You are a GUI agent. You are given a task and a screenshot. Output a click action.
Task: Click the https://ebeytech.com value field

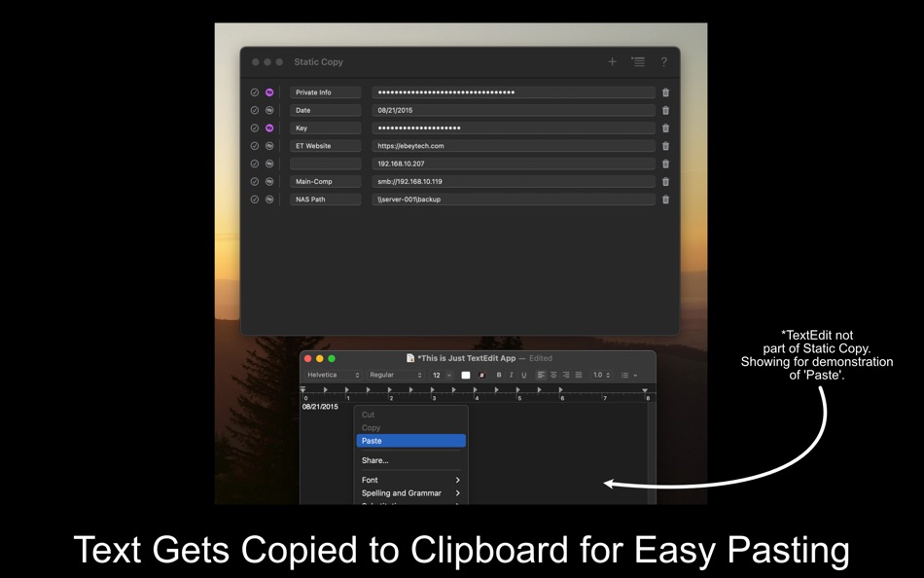point(514,146)
